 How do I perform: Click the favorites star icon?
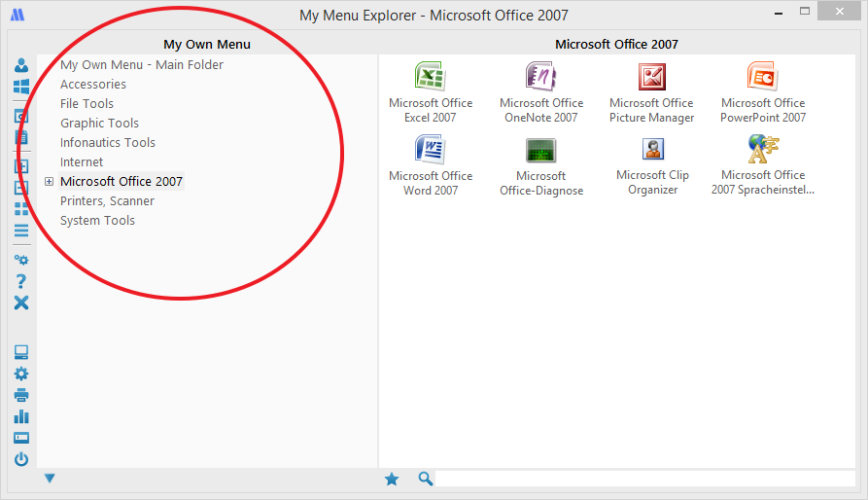392,479
